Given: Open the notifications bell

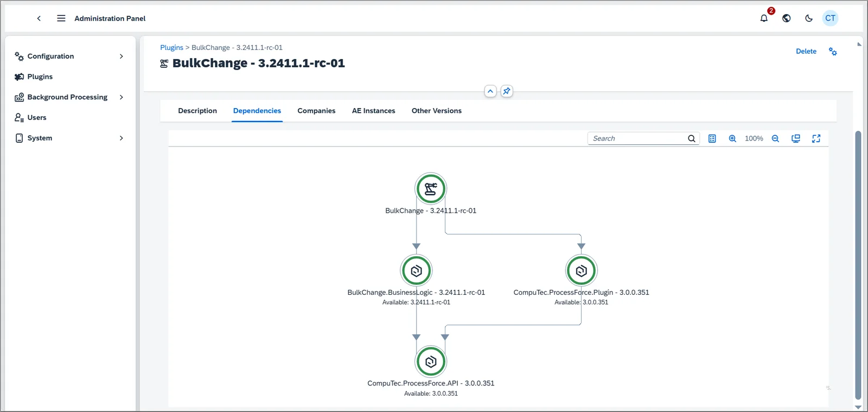Looking at the screenshot, I should tap(764, 18).
